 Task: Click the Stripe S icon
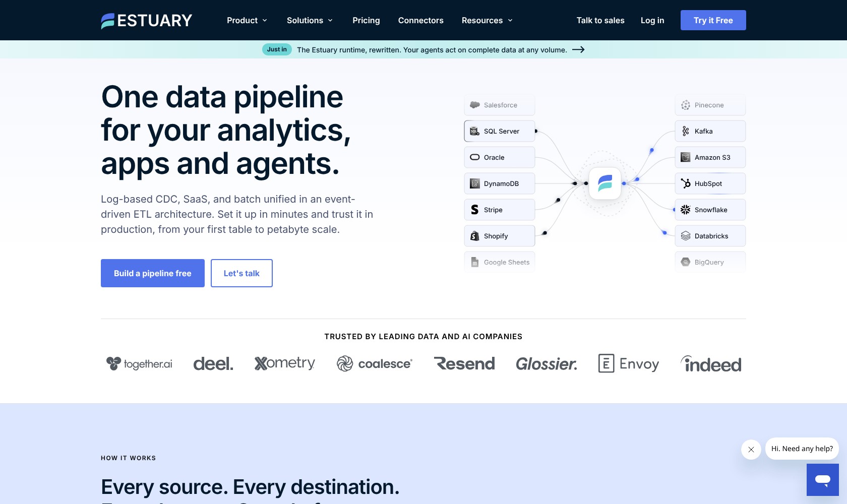(474, 210)
